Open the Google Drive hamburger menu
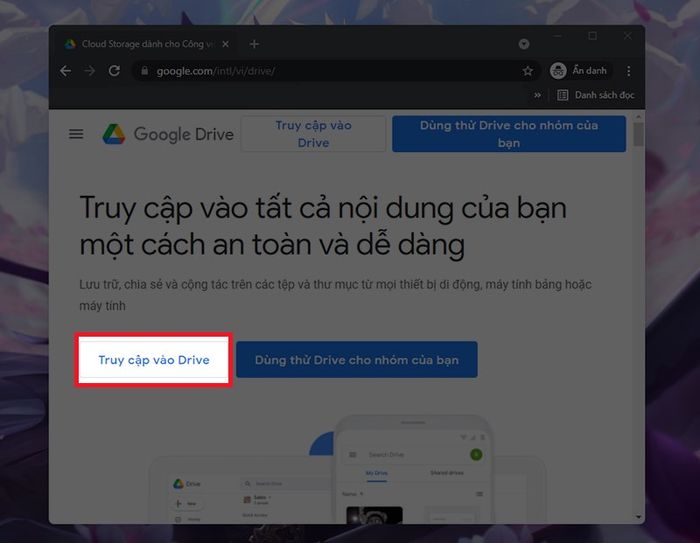The height and width of the screenshot is (543, 700). tap(76, 134)
